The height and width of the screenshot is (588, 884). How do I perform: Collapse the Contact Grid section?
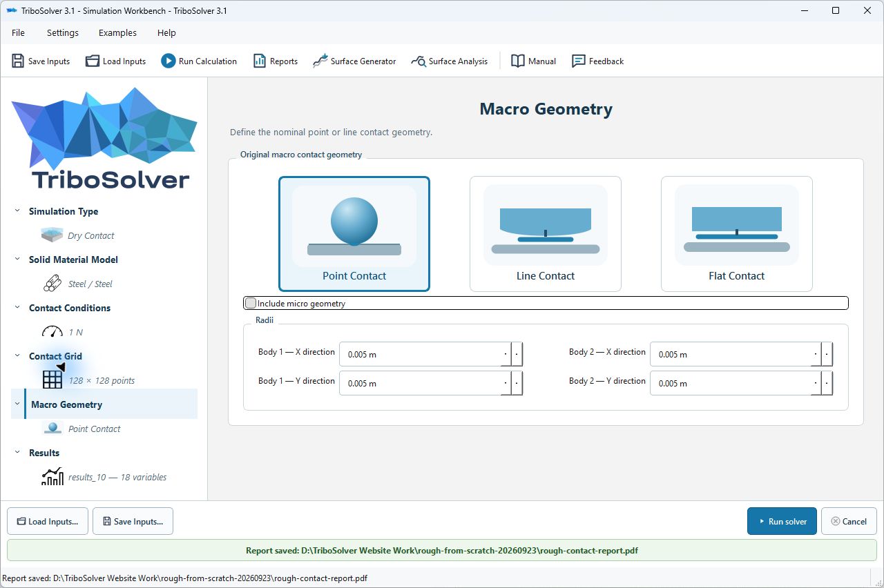(17, 356)
